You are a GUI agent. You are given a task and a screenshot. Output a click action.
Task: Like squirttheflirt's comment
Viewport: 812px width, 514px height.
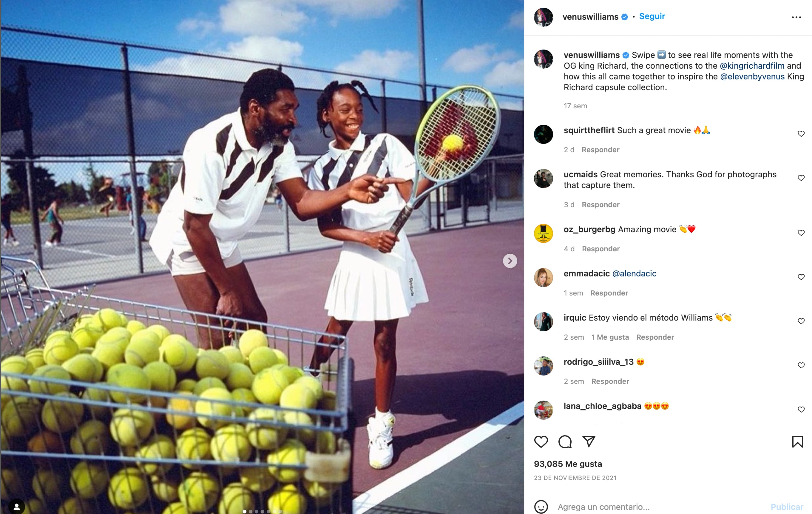pyautogui.click(x=801, y=134)
